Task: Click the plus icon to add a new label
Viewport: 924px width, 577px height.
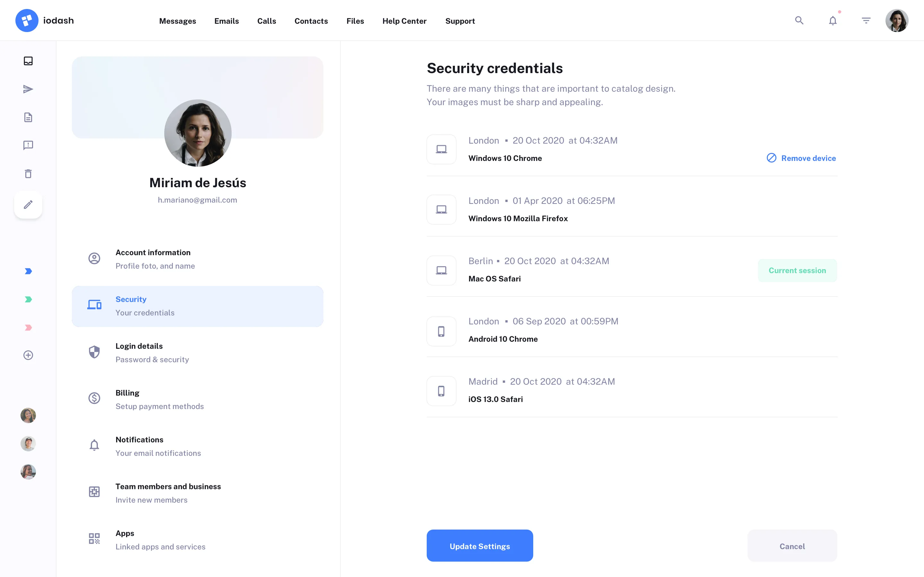Action: tap(28, 355)
